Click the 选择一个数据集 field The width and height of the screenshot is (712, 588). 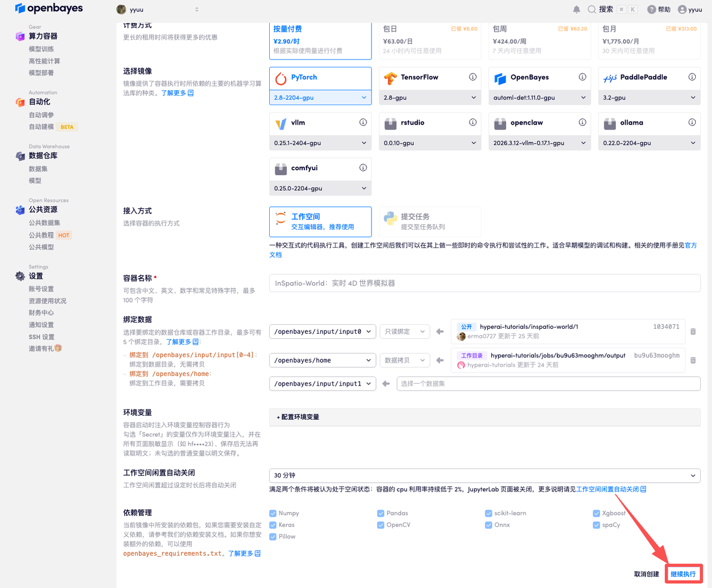(x=548, y=384)
